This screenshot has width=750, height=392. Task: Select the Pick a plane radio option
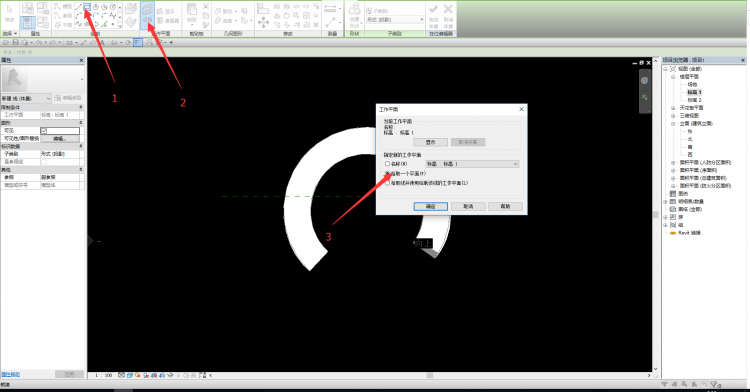click(x=387, y=174)
